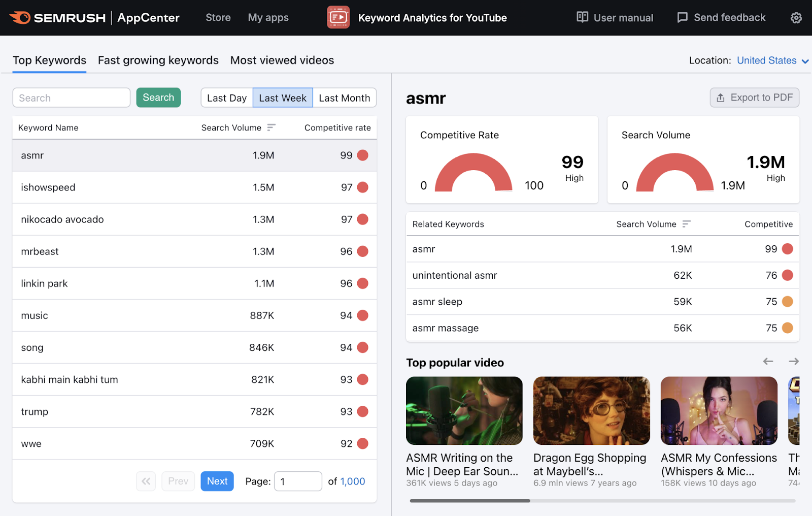Click the Next page button

[217, 481]
